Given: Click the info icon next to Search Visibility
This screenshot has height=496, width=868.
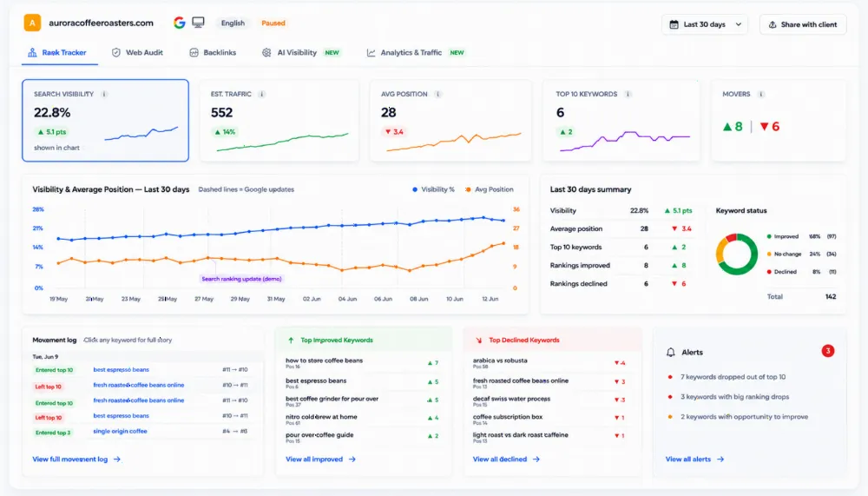Looking at the screenshot, I should [x=104, y=94].
